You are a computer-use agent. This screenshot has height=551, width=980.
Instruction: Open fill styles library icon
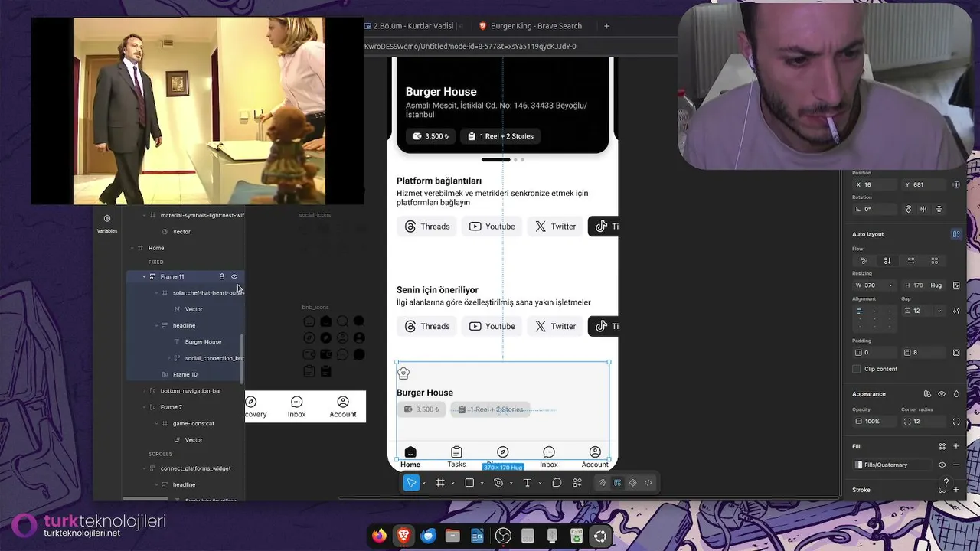tap(942, 446)
